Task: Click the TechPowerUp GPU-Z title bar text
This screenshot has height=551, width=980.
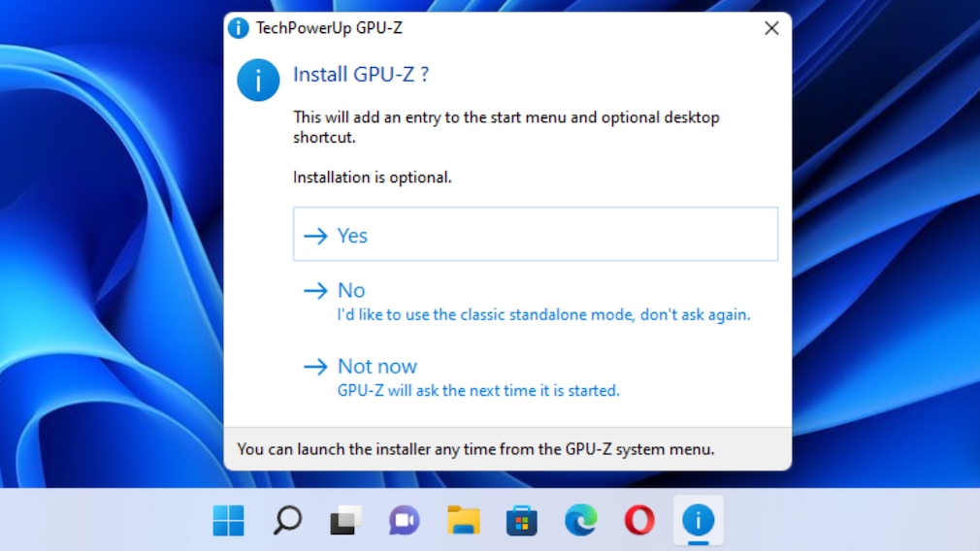Action: (x=329, y=28)
